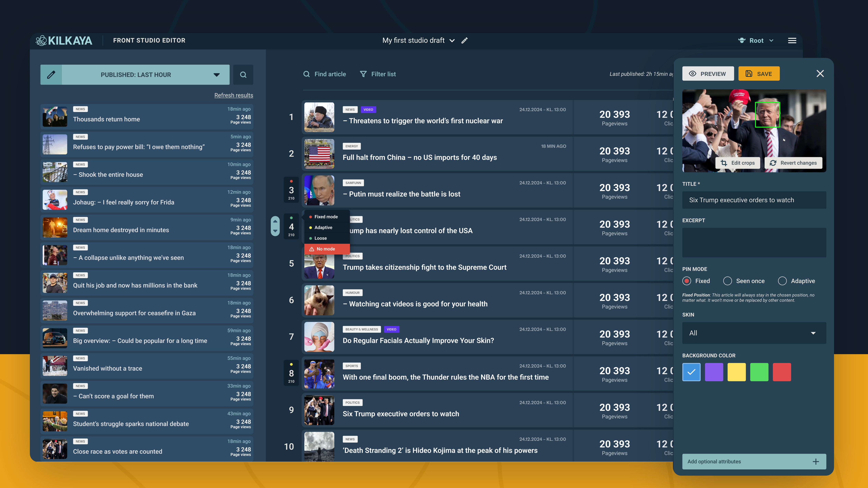Image resolution: width=868 pixels, height=488 pixels.
Task: Click VIDEO tag on nuclear war article
Action: [368, 109]
